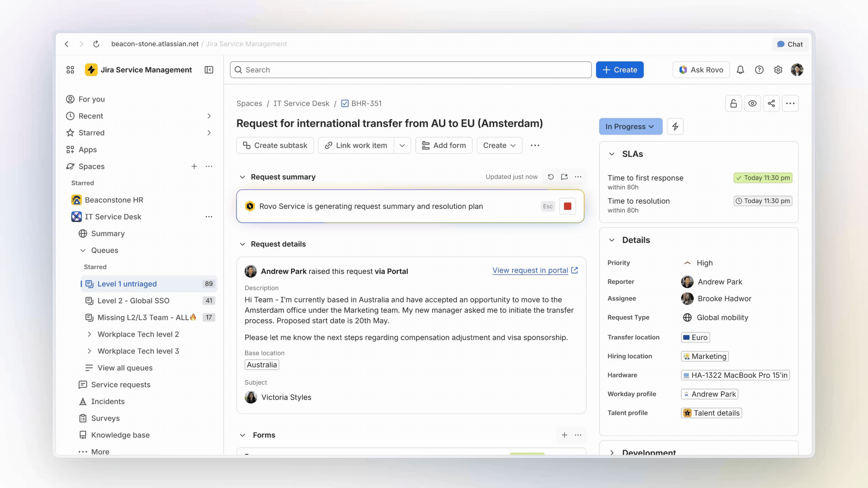868x488 pixels.
Task: Collapse the SLAs panel
Action: [x=612, y=154]
